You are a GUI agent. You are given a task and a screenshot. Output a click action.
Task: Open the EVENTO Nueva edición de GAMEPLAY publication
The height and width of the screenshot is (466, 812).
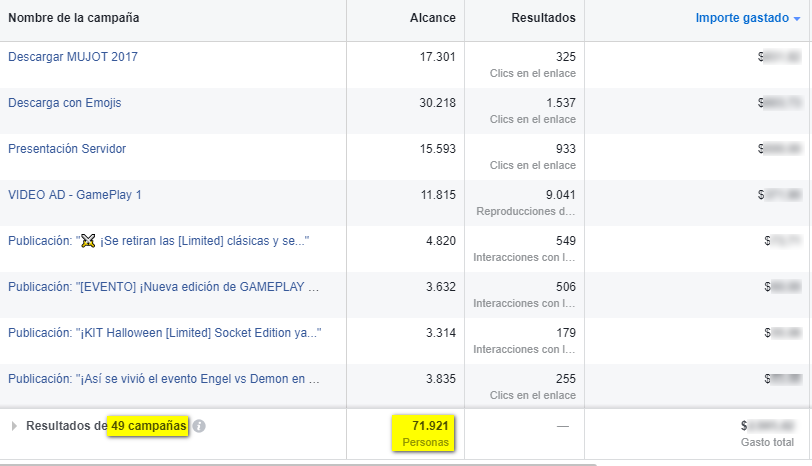163,287
